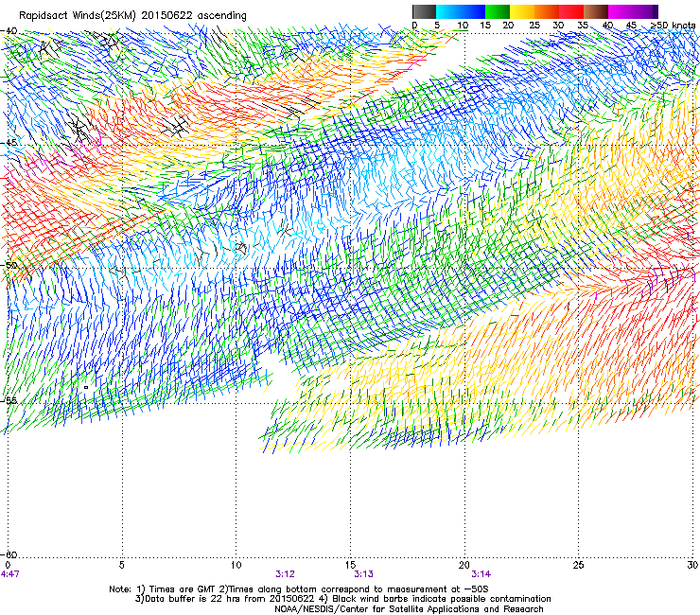
Task: Click longitude axis label '30' at the bottom
Action: click(x=692, y=565)
